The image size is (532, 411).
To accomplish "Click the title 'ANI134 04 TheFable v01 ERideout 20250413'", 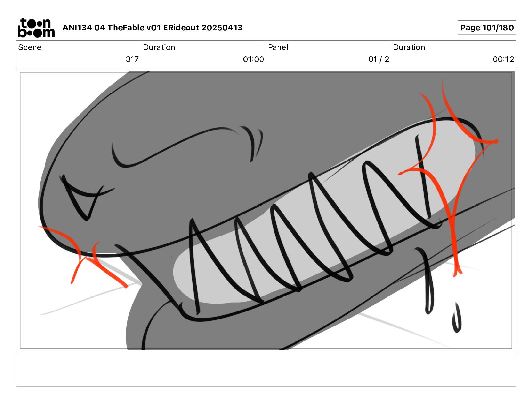I will coord(152,28).
